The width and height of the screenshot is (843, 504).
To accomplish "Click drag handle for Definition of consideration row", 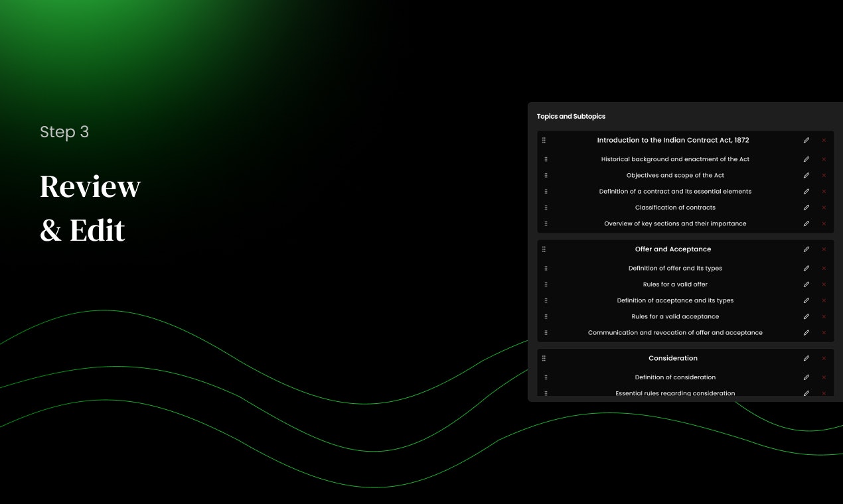I will pos(546,377).
